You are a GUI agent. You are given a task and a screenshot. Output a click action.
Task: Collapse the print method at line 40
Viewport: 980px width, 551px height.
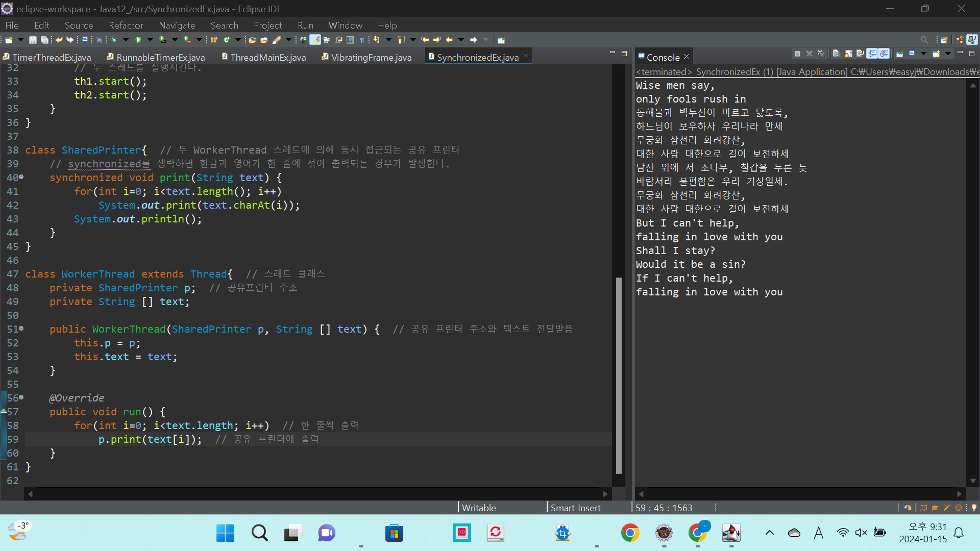21,177
